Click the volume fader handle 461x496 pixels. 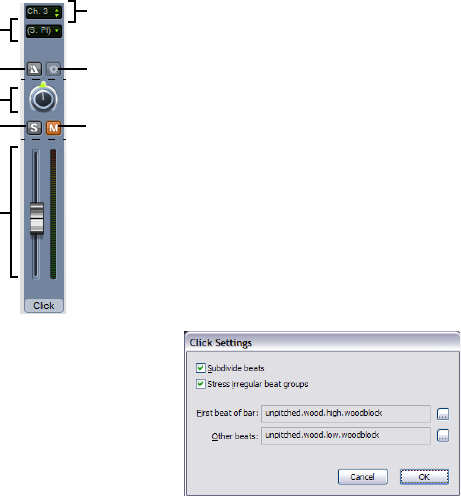tap(37, 218)
